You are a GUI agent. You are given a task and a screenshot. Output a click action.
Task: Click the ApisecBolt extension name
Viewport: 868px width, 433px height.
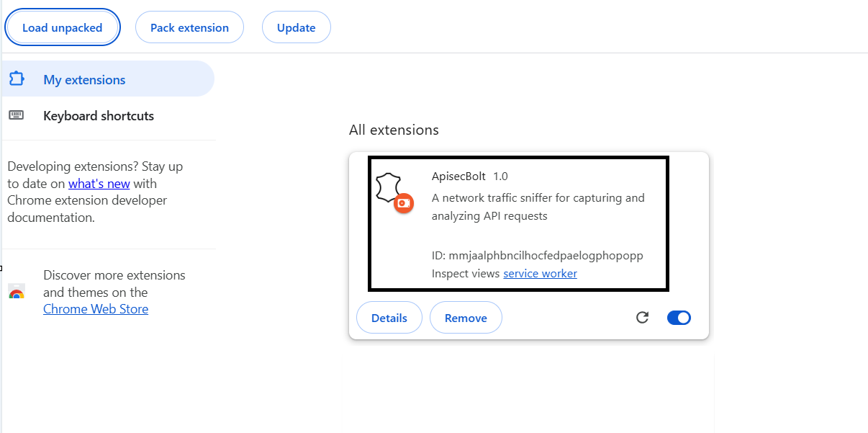458,177
